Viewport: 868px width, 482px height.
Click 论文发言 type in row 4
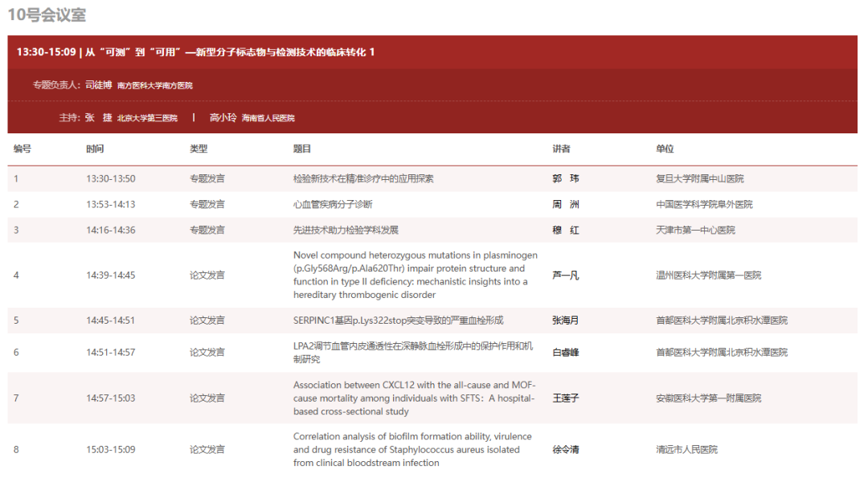207,275
